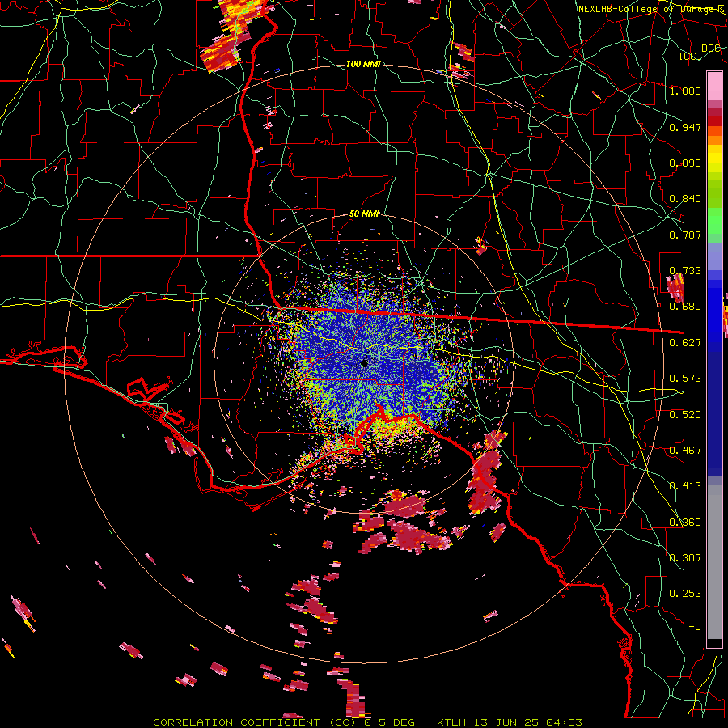Click the 0.573 color scale value
The height and width of the screenshot is (728, 728).
pyautogui.click(x=685, y=379)
